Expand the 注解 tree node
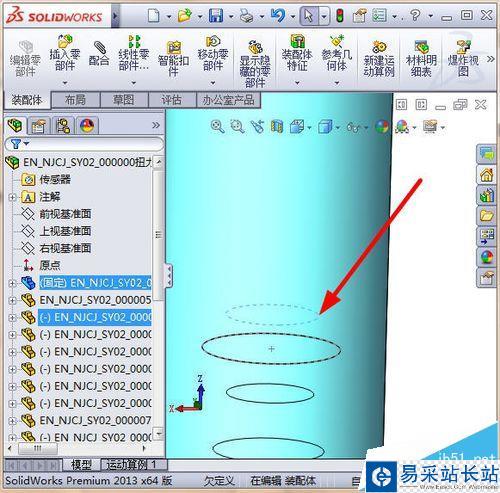Viewport: 500px width, 493px height. [12, 197]
